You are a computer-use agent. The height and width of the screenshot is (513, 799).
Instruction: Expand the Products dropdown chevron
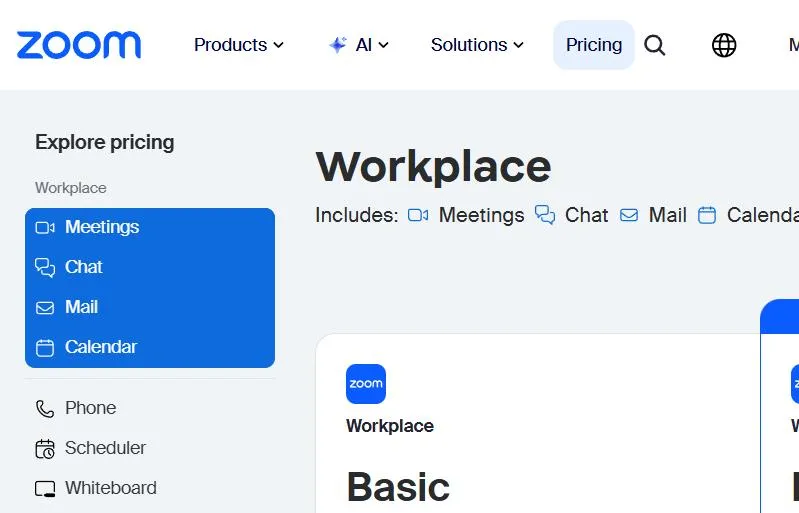[x=278, y=45]
